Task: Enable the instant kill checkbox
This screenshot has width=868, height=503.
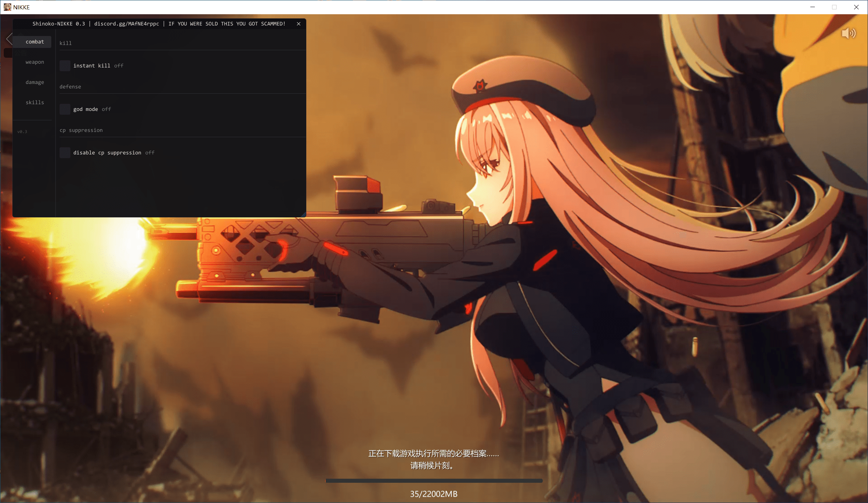Action: [x=65, y=66]
